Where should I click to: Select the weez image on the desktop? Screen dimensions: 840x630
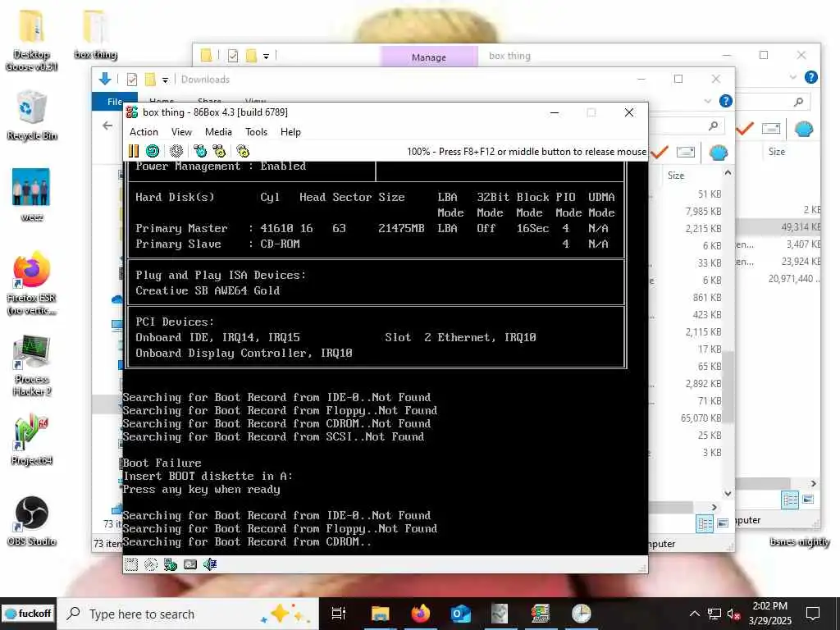32,195
